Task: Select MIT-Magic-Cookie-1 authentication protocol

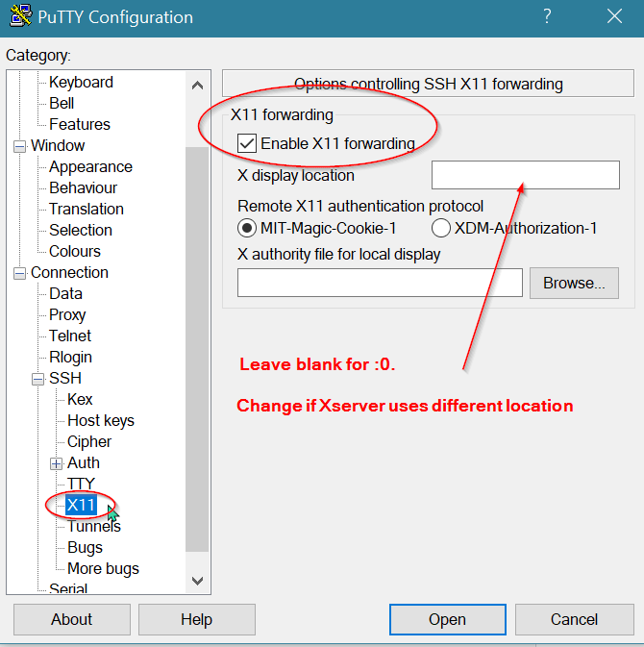Action: point(247,228)
